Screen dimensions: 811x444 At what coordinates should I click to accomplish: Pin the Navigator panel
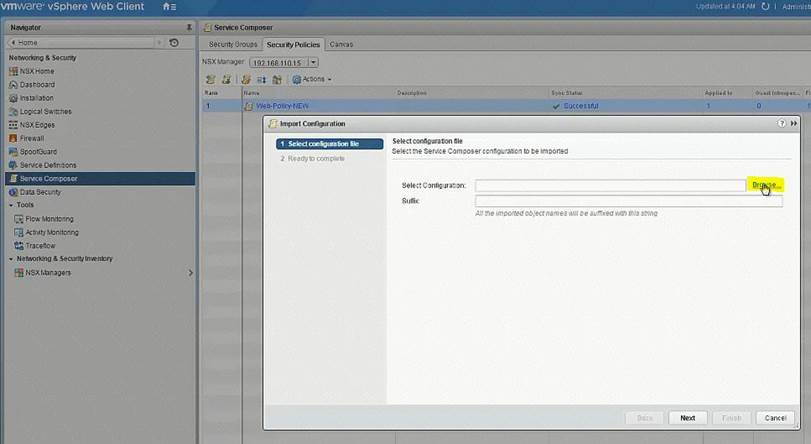(189, 28)
